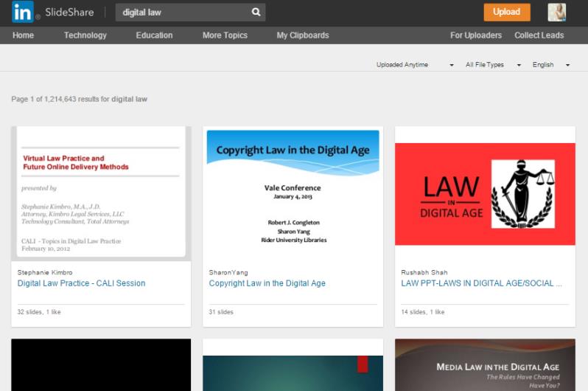Open the Virtual Law Practice slide thumbnail

click(101, 193)
